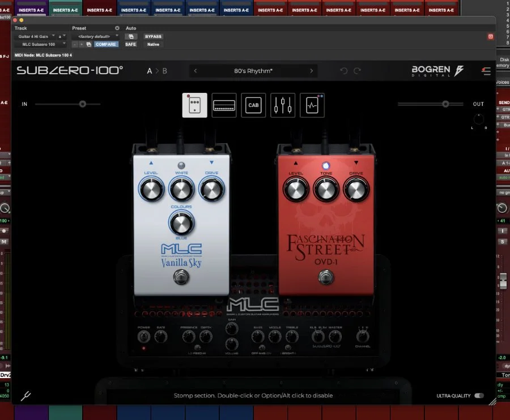The height and width of the screenshot is (420, 510).
Task: Select previous Pro Tools preset minus button
Action: pos(75,44)
